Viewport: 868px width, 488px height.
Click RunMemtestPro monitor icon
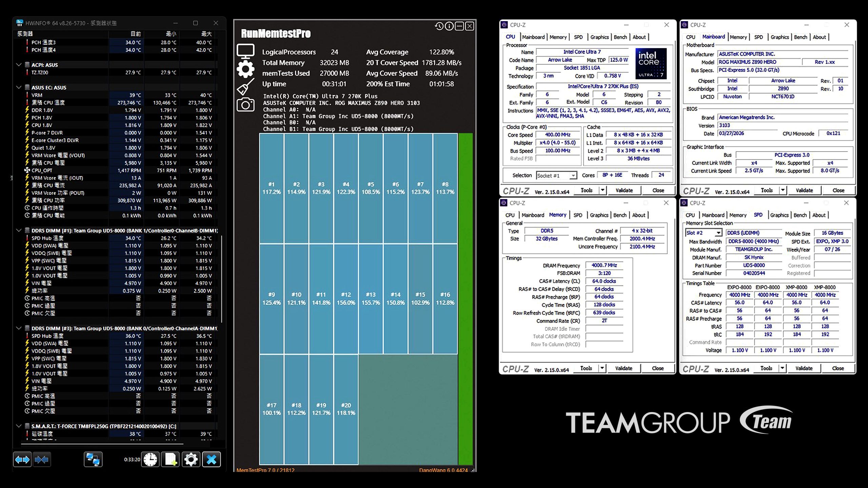pos(245,52)
